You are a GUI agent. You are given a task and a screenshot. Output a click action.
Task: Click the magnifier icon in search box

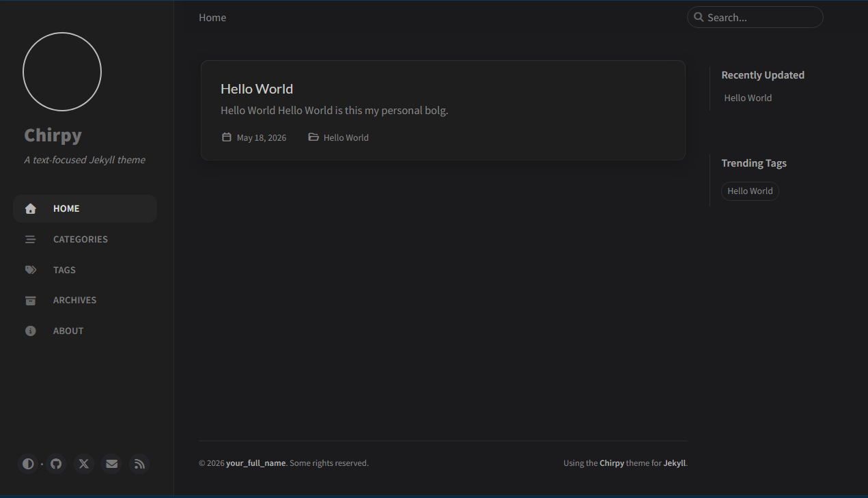(x=699, y=17)
